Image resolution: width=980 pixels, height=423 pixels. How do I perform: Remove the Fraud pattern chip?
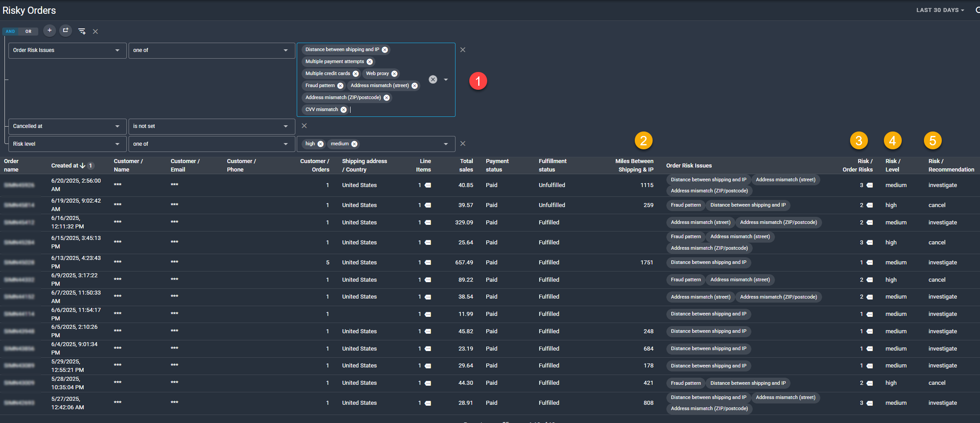[340, 86]
